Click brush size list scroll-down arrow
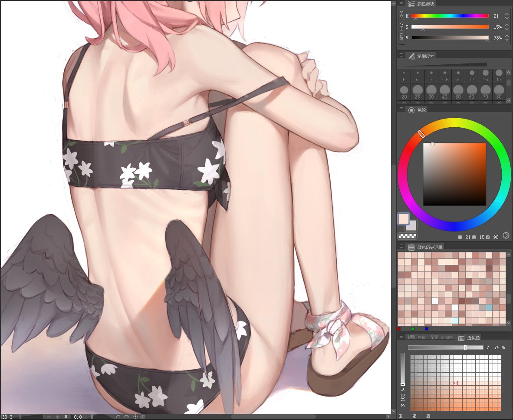Image resolution: width=513 pixels, height=420 pixels. pyautogui.click(x=508, y=101)
